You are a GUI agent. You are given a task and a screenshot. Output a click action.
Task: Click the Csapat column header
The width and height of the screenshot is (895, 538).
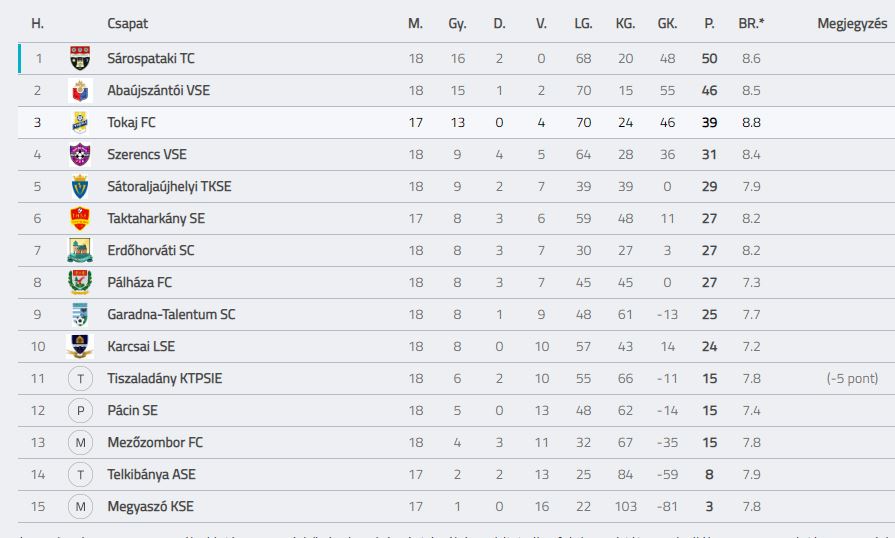point(127,23)
